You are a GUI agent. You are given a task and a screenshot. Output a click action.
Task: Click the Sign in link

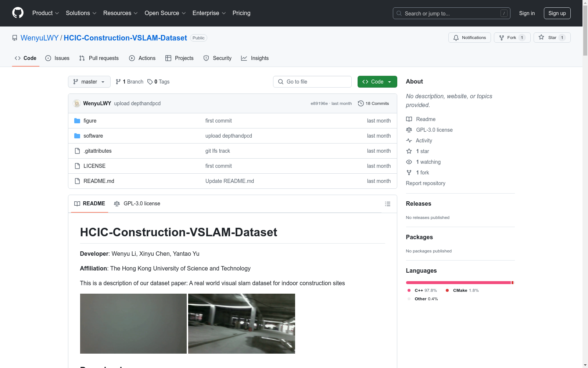tap(527, 13)
